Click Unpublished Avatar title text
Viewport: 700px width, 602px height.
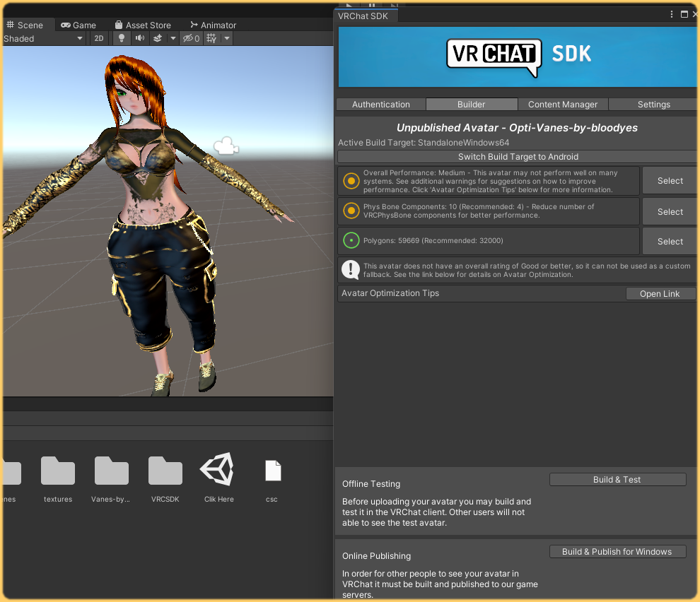[x=517, y=128]
